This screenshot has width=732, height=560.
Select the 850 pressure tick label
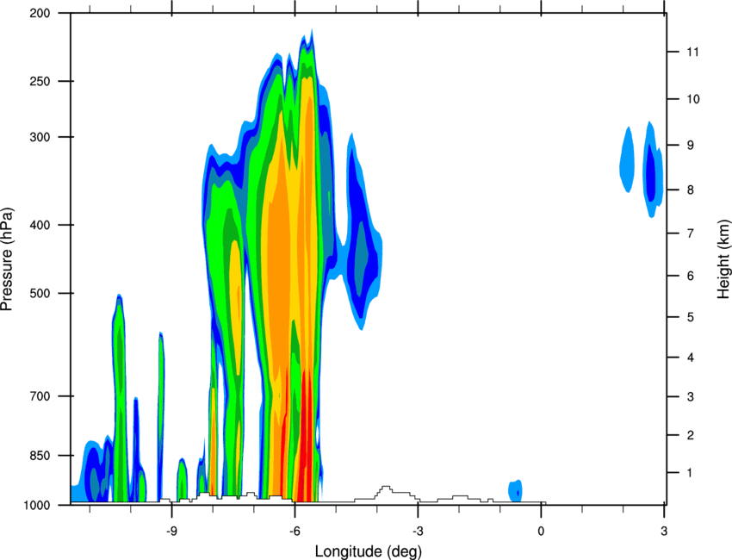(x=40, y=456)
